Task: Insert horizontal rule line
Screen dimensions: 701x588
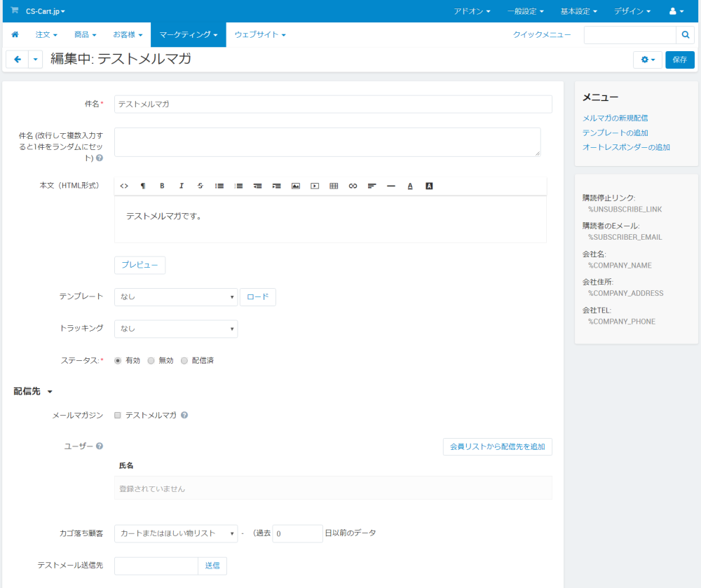Action: [391, 186]
